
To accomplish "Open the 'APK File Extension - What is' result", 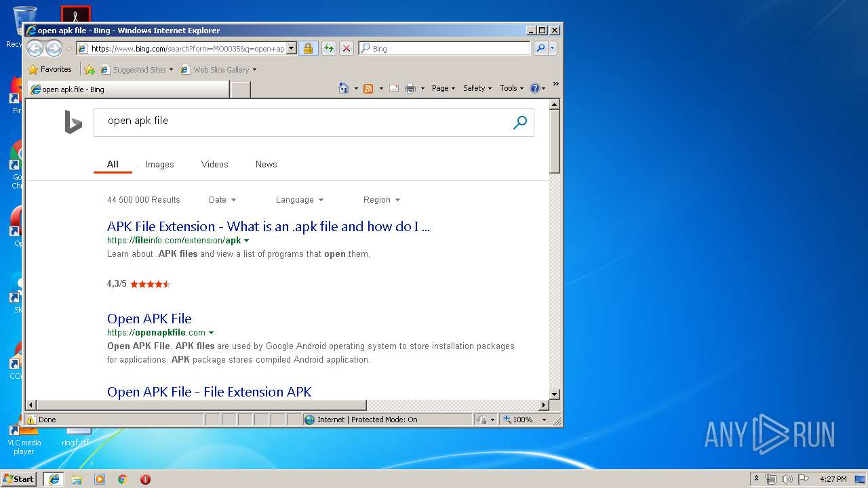I will pos(269,226).
